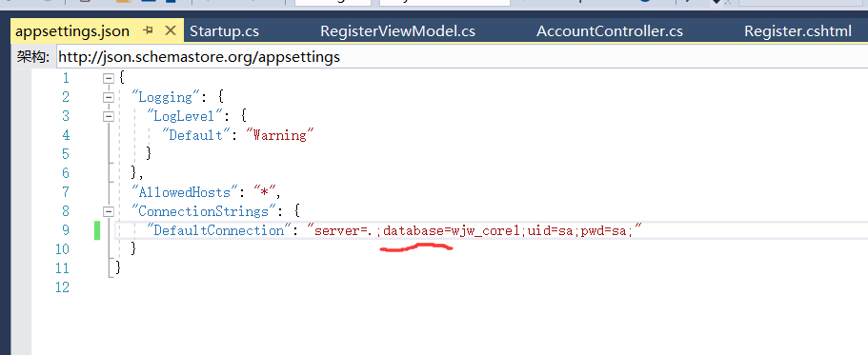This screenshot has height=355, width=868.
Task: Click the schema URL field
Action: point(462,56)
